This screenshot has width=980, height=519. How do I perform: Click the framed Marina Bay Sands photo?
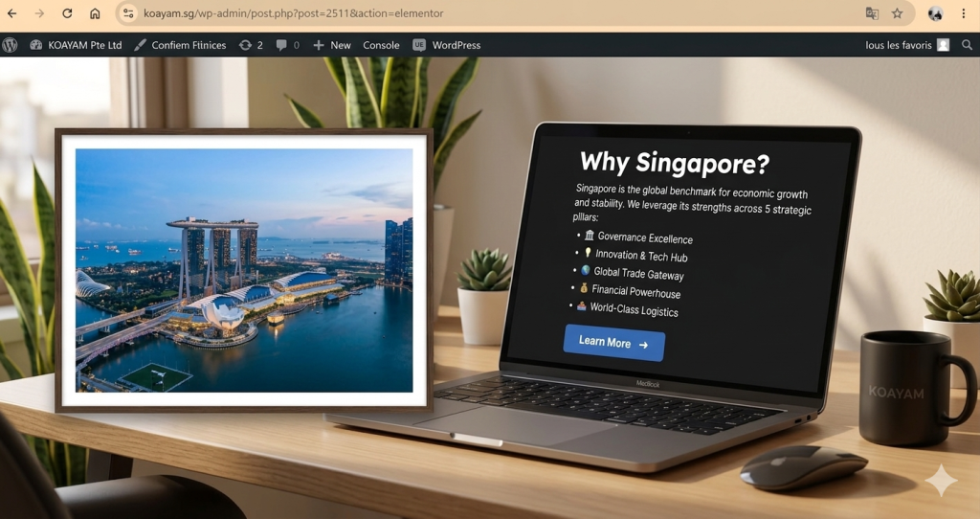pos(244,270)
